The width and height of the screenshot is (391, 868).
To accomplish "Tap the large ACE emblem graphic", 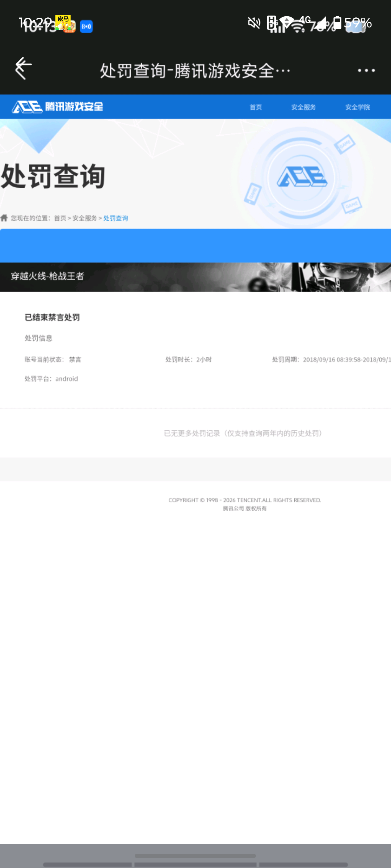I will (302, 177).
